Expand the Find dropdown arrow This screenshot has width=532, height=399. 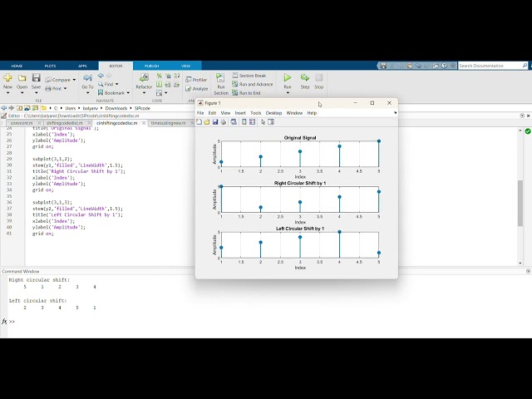[x=116, y=84]
